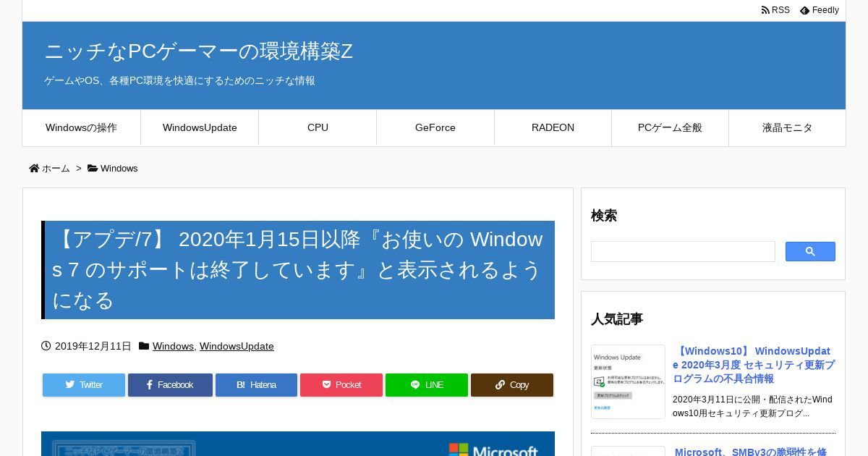Open the Microsoft SMBv3 popular article link
The width and height of the screenshot is (868, 456).
pyautogui.click(x=751, y=452)
